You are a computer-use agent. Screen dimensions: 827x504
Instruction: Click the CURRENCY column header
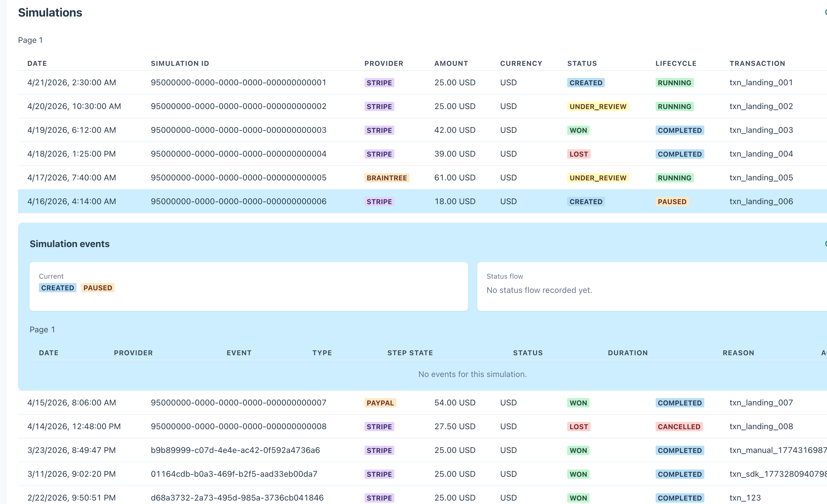pyautogui.click(x=521, y=64)
